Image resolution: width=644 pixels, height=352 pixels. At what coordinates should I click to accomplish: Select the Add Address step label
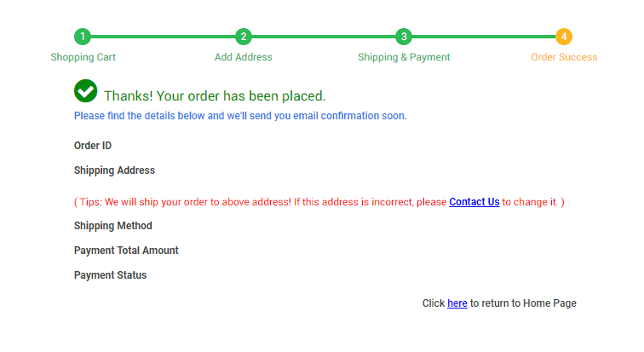tap(244, 57)
